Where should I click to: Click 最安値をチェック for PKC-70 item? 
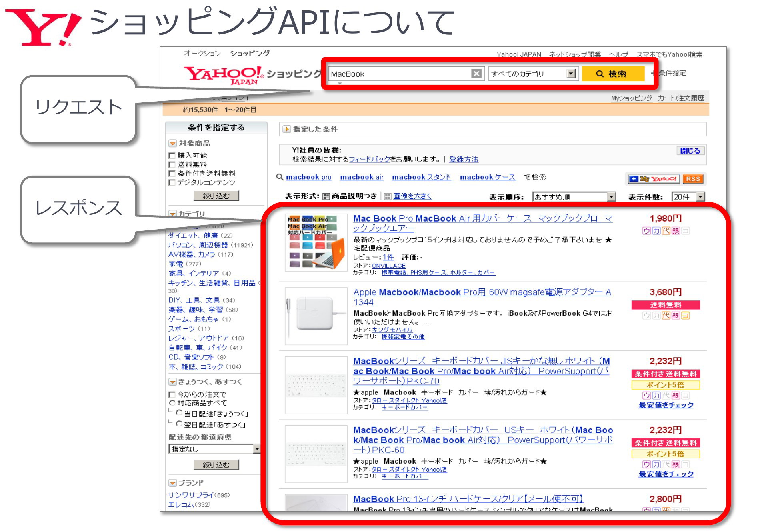[x=666, y=405]
